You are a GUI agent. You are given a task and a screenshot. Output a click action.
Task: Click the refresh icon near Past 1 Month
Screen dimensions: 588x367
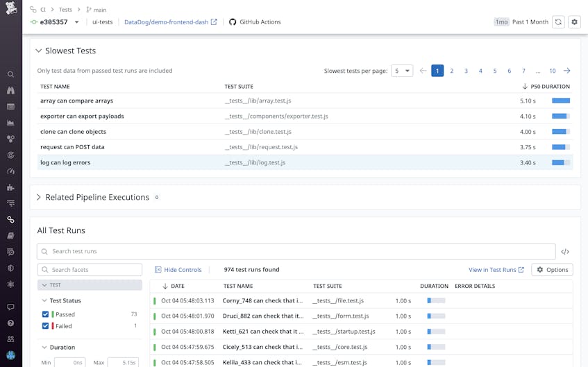pyautogui.click(x=558, y=22)
